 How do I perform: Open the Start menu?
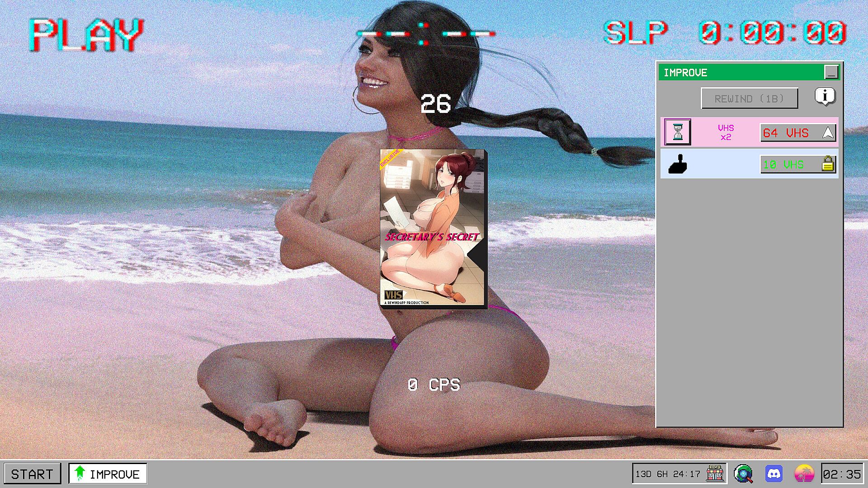point(32,474)
